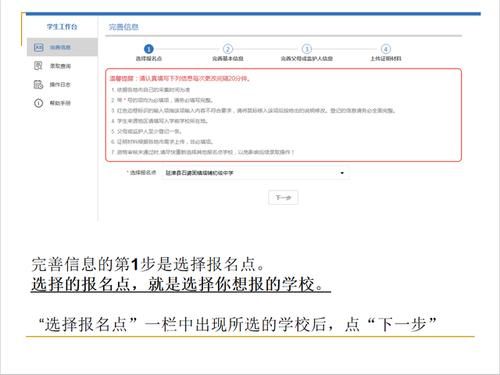The image size is (500, 375).
Task: Select step 4 circle in the progress bar
Action: click(x=386, y=49)
